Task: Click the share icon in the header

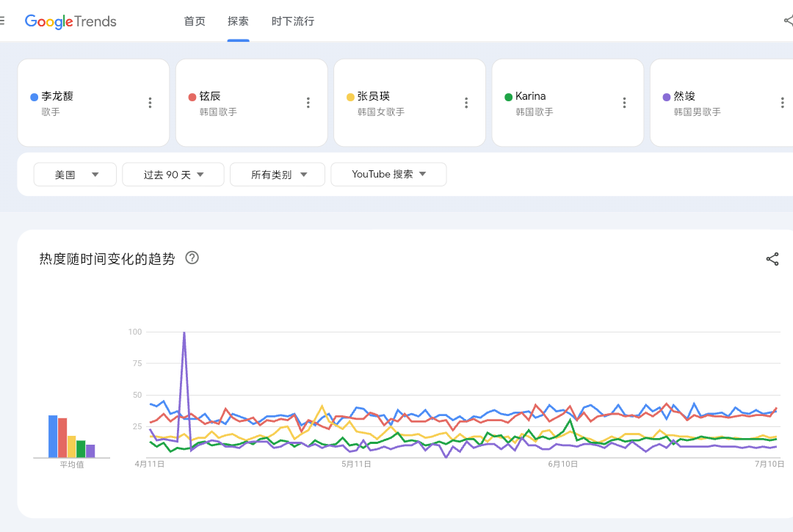Action: 789,21
